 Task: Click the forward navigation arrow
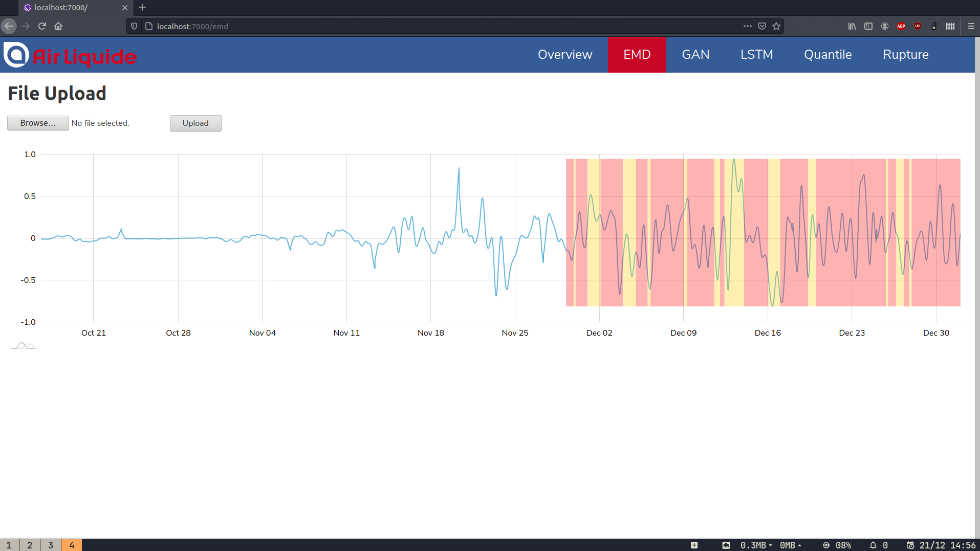click(x=26, y=26)
